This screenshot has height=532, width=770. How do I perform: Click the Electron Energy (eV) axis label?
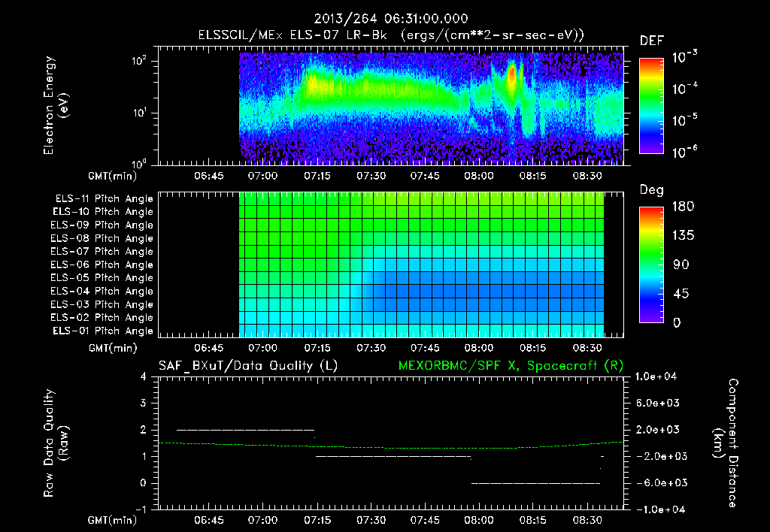(56, 105)
